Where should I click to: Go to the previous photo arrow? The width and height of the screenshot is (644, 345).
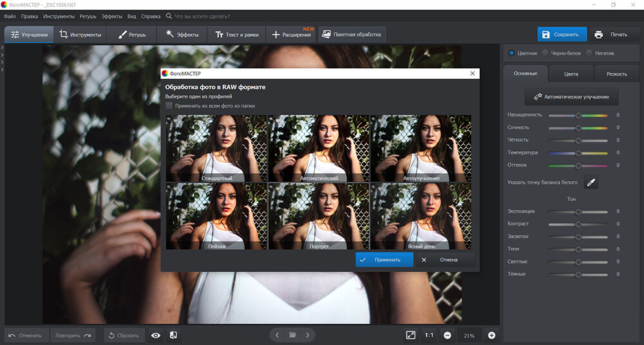[277, 335]
